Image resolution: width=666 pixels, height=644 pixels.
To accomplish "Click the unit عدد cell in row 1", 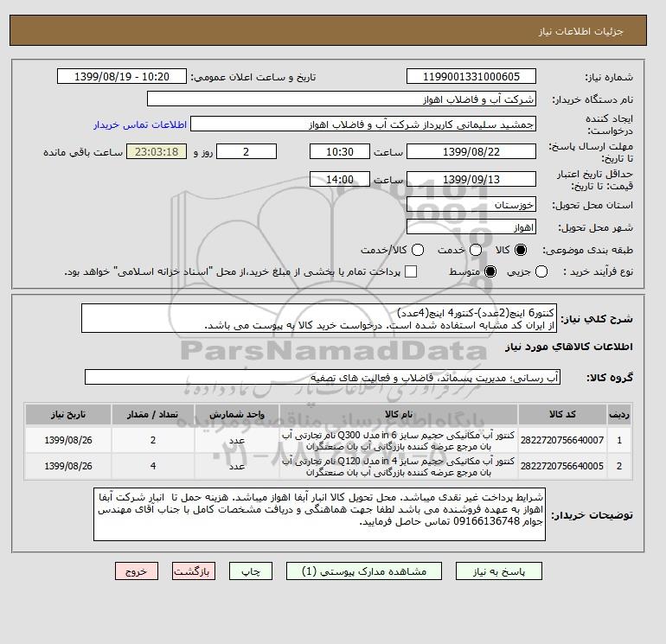I will [x=237, y=441].
